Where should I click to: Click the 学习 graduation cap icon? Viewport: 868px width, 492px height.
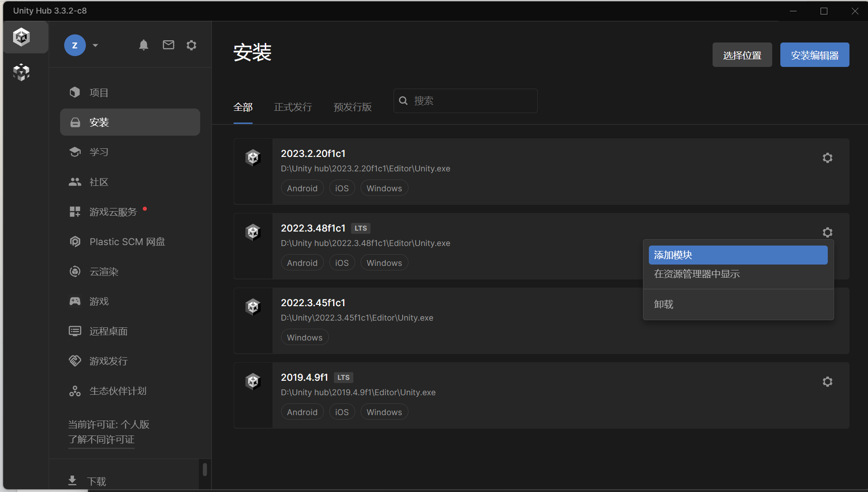[75, 151]
